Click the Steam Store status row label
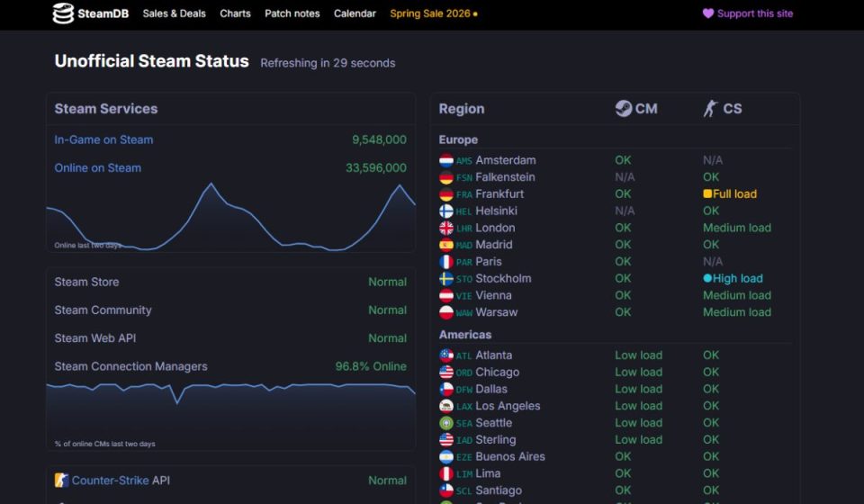 pyautogui.click(x=86, y=282)
